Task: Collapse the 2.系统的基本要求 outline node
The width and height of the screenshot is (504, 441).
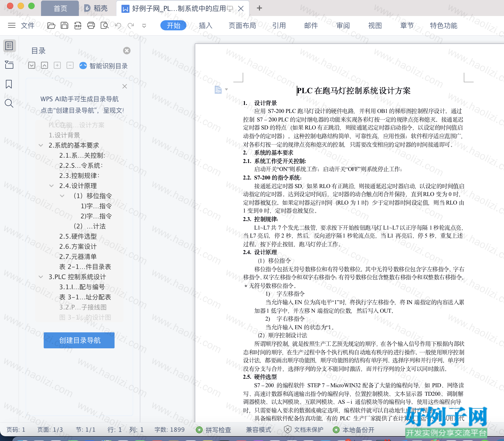Action: [x=41, y=145]
